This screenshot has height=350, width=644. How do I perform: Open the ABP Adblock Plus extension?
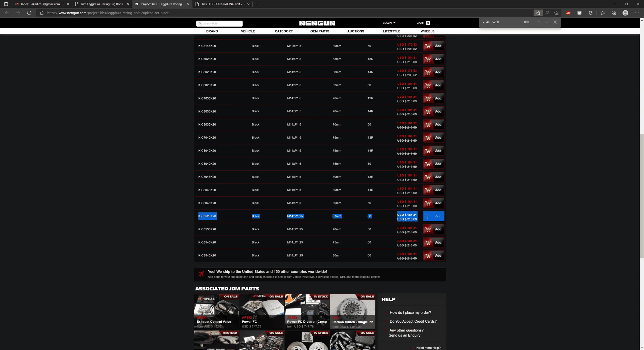click(x=568, y=13)
